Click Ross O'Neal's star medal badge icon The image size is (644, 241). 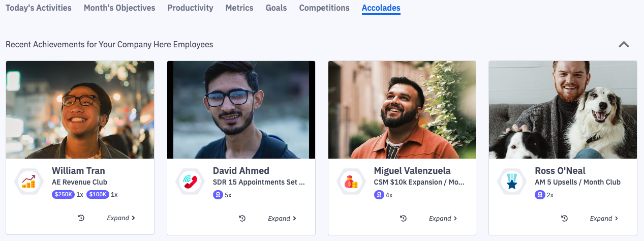tap(512, 182)
